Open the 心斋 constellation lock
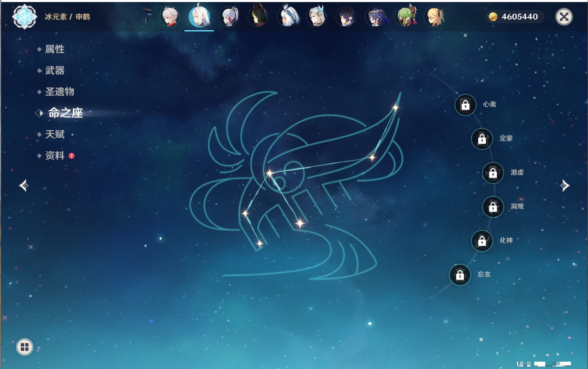 point(465,105)
